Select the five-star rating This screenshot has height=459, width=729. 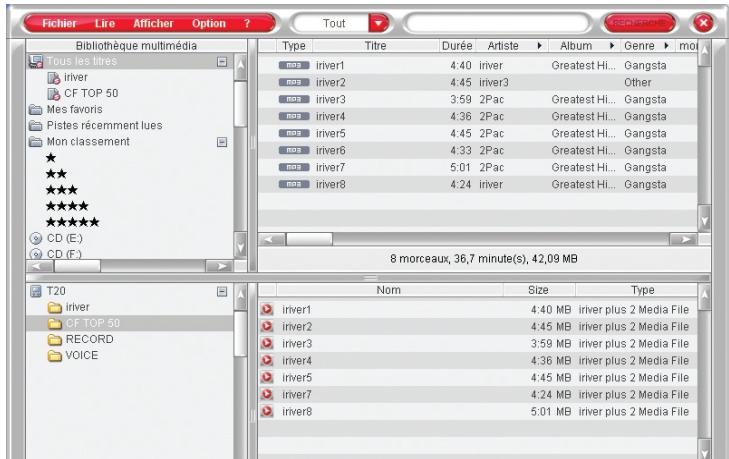[x=73, y=222]
